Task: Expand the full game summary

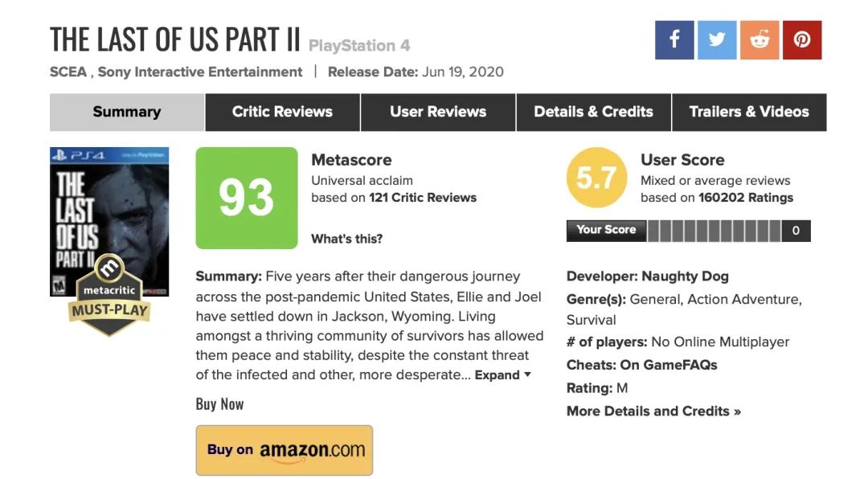Action: pyautogui.click(x=502, y=375)
